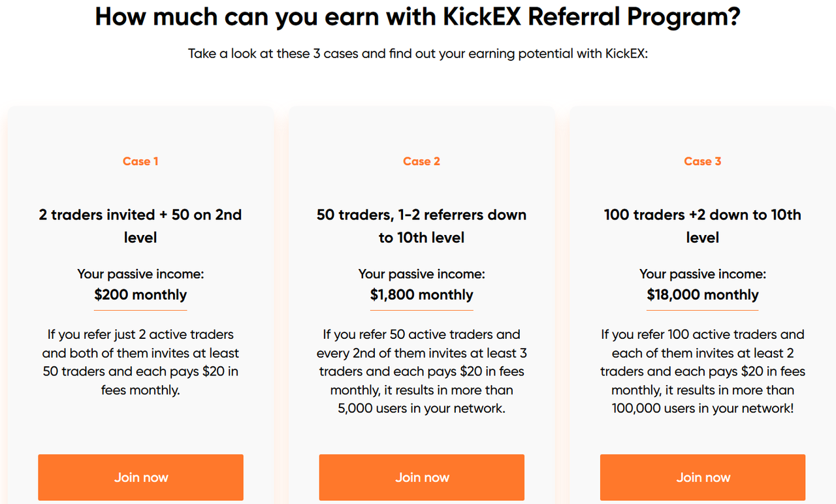Click the page heading about KickEX Referral Program
836x504 pixels.
point(418,17)
